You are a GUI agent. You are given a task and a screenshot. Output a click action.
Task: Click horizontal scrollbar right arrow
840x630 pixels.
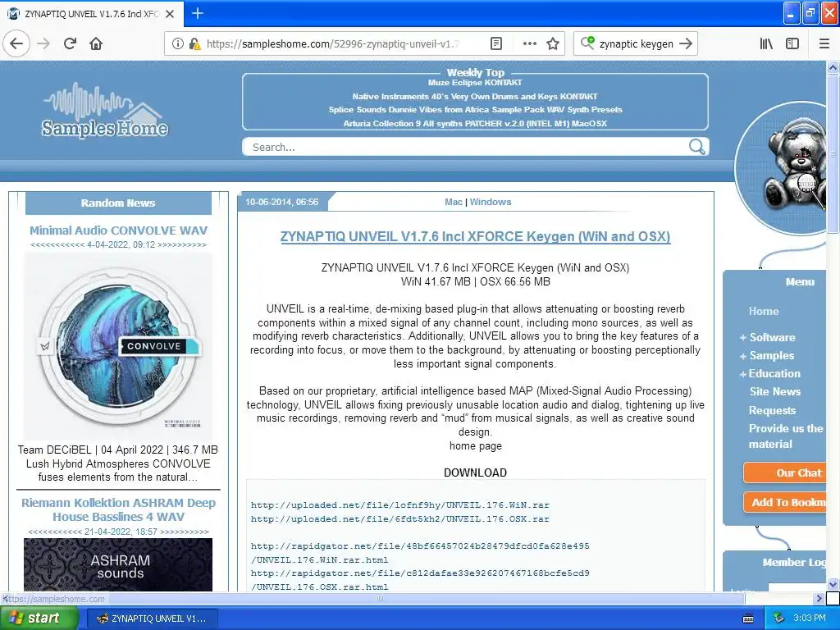818,598
